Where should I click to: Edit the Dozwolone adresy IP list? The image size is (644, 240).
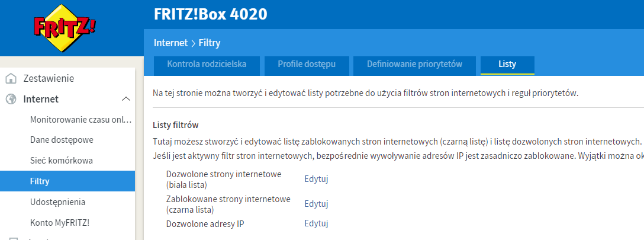(x=316, y=223)
